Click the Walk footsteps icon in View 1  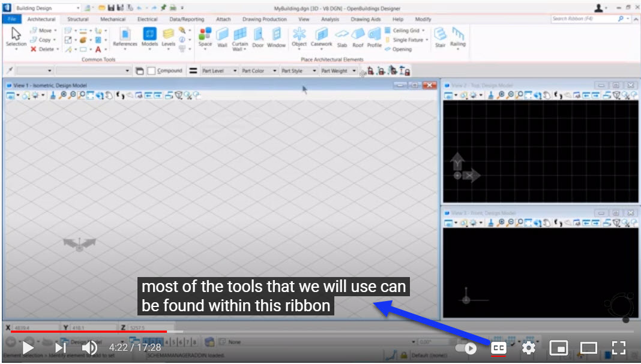120,95
